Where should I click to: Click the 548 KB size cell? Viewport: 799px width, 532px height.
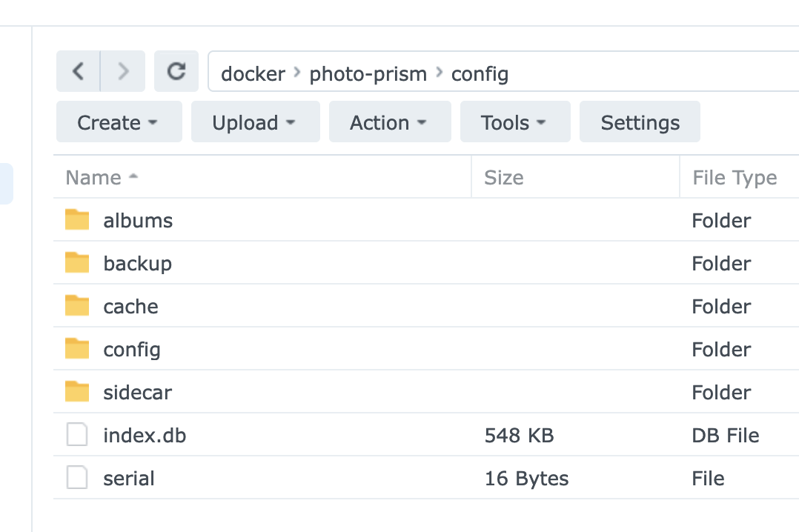coord(520,435)
